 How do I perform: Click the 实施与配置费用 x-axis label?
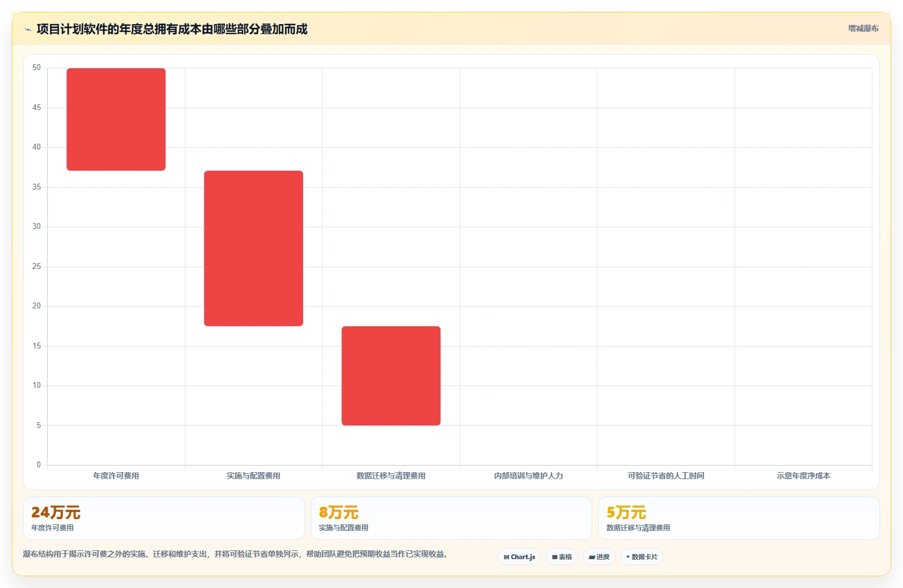pyautogui.click(x=254, y=476)
